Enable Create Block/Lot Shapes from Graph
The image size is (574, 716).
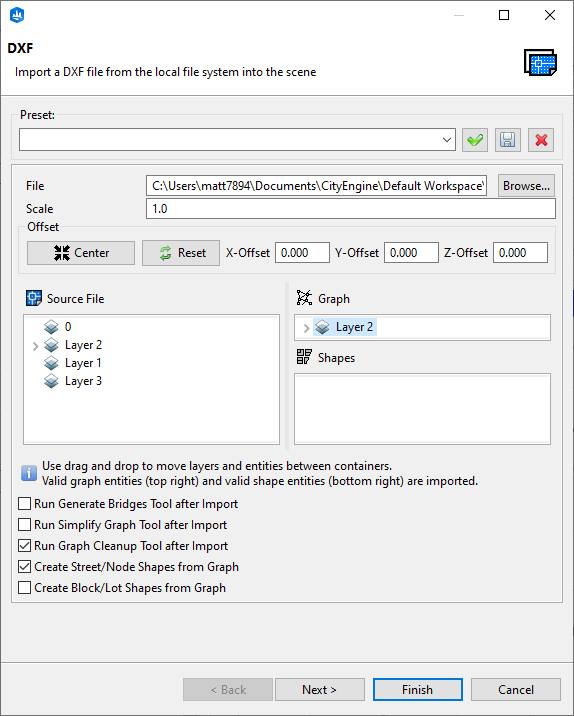tap(24, 588)
